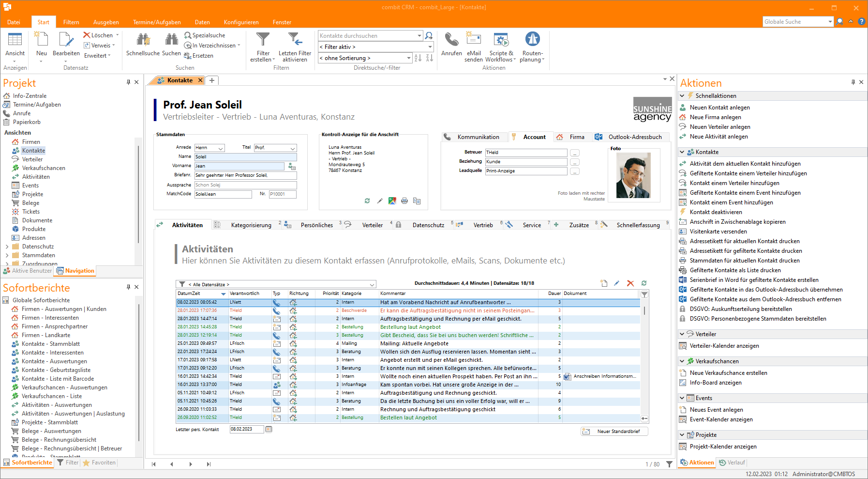Click the Schnellsuche binoculars icon
Viewport: 868px width, 479px height.
tap(143, 40)
